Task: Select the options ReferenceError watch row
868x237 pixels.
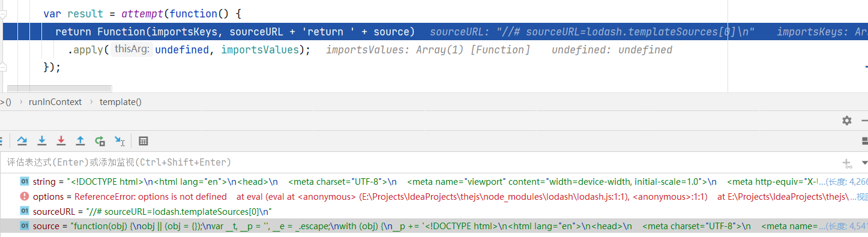Action: [434, 196]
